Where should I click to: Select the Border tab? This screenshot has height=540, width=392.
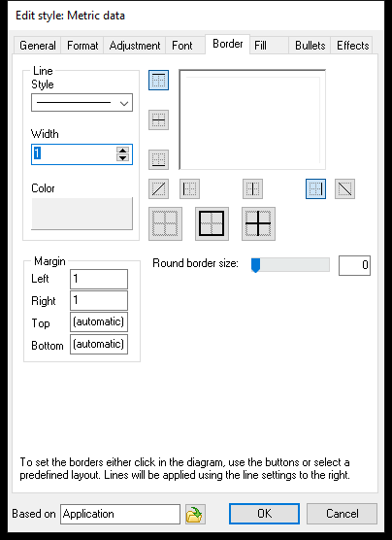tap(227, 44)
